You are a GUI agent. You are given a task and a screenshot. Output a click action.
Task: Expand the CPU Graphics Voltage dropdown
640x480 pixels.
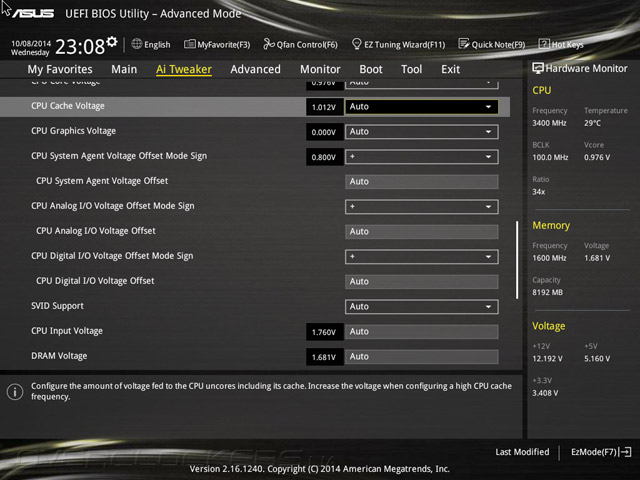point(422,132)
